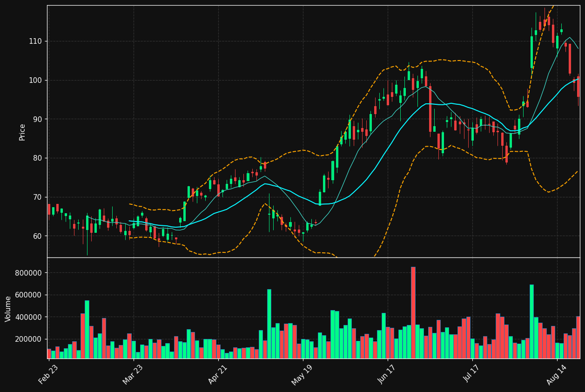The height and width of the screenshot is (392, 585).
Task: Click the Volume axis title
Action: pyautogui.click(x=8, y=309)
